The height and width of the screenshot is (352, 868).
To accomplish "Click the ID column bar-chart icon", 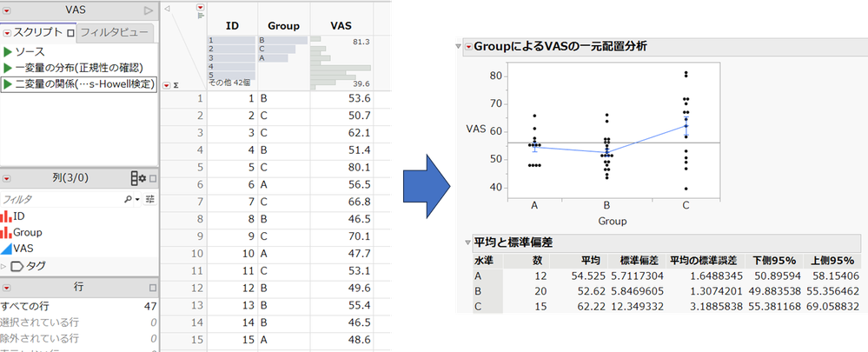I will (x=7, y=216).
